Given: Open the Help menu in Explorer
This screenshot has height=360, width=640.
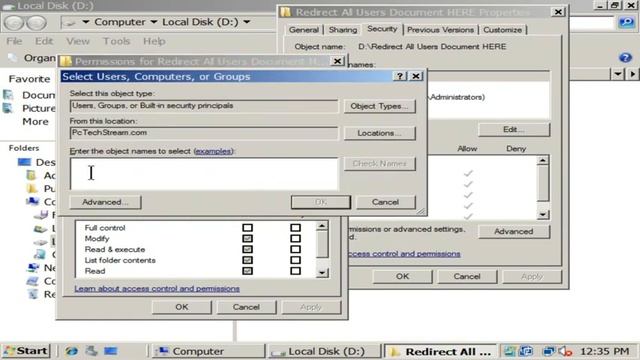Looking at the screenshot, I should (x=154, y=41).
